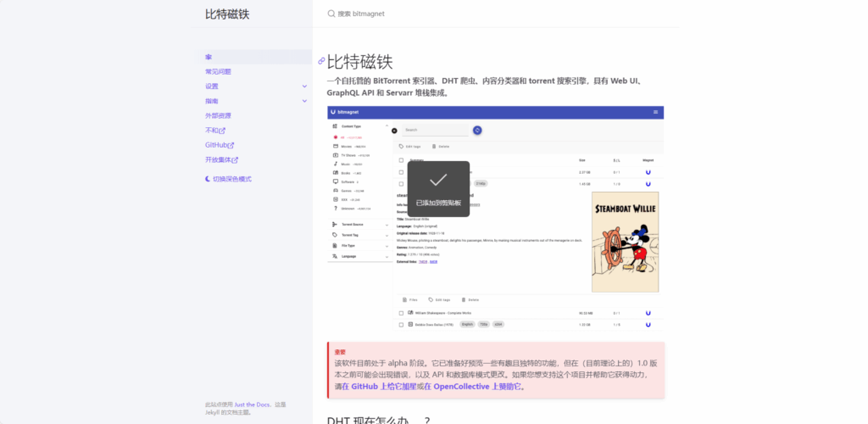The image size is (868, 424).
Task: Click the 720p tag chip
Action: coord(484,325)
